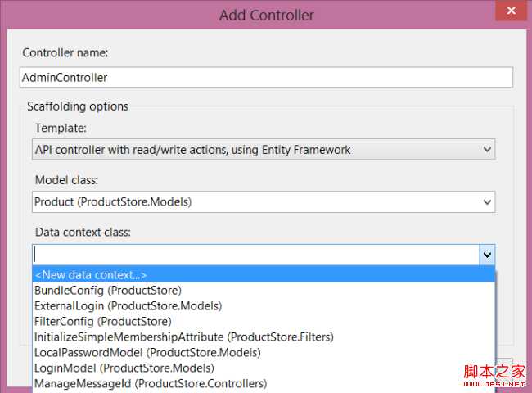Click the Model class label
The width and height of the screenshot is (532, 393).
pyautogui.click(x=66, y=180)
